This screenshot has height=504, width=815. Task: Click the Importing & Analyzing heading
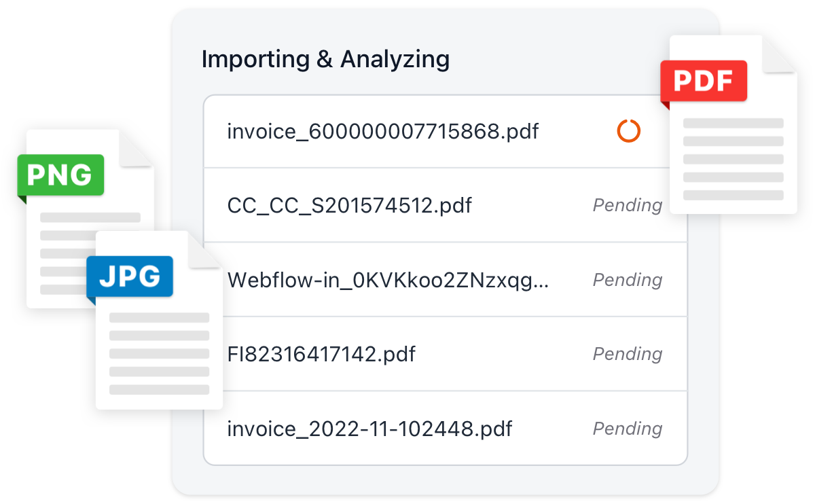point(325,60)
